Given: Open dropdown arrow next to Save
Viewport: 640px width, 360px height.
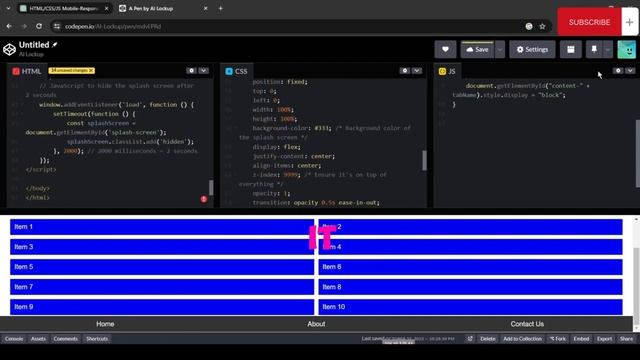Looking at the screenshot, I should coord(500,49).
